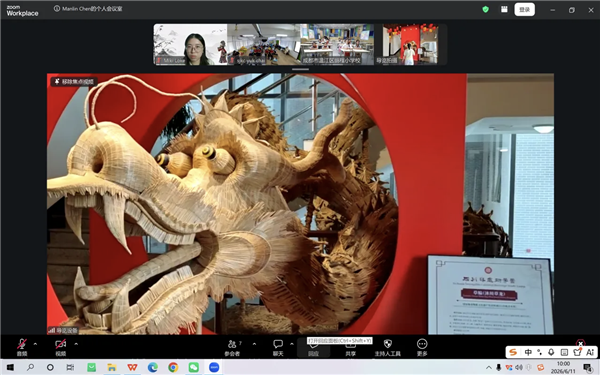
Task: Open the system tray volume control
Action: [x=519, y=368]
